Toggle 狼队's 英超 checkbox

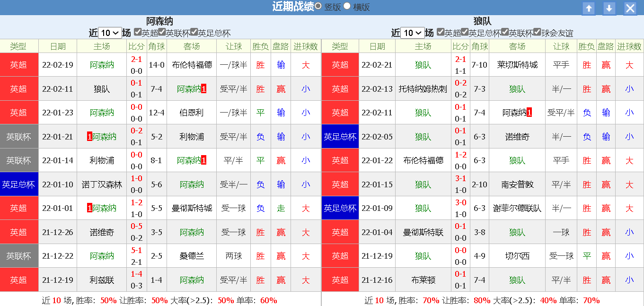(x=441, y=32)
